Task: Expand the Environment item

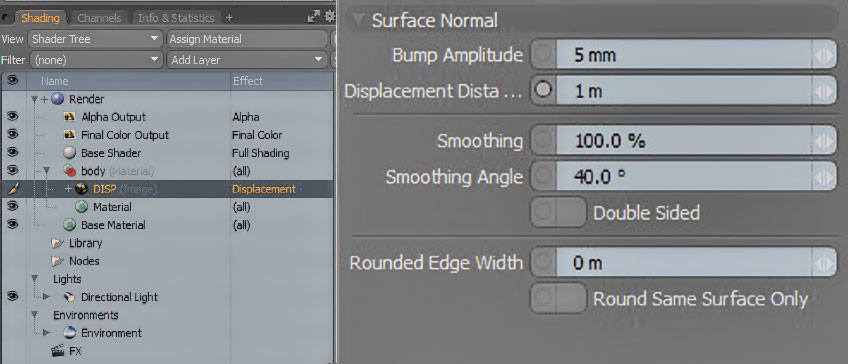Action: [47, 333]
